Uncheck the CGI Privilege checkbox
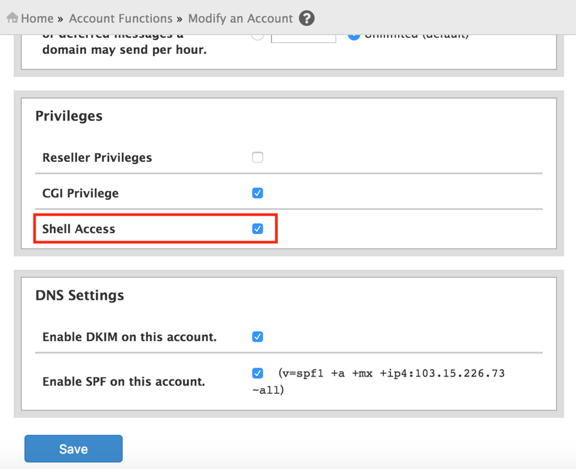This screenshot has width=576, height=469. [x=258, y=193]
